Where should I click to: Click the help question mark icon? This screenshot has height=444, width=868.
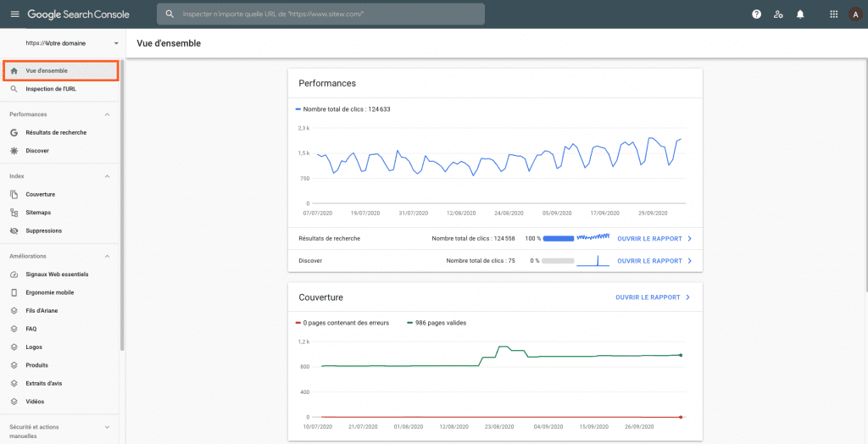(756, 14)
